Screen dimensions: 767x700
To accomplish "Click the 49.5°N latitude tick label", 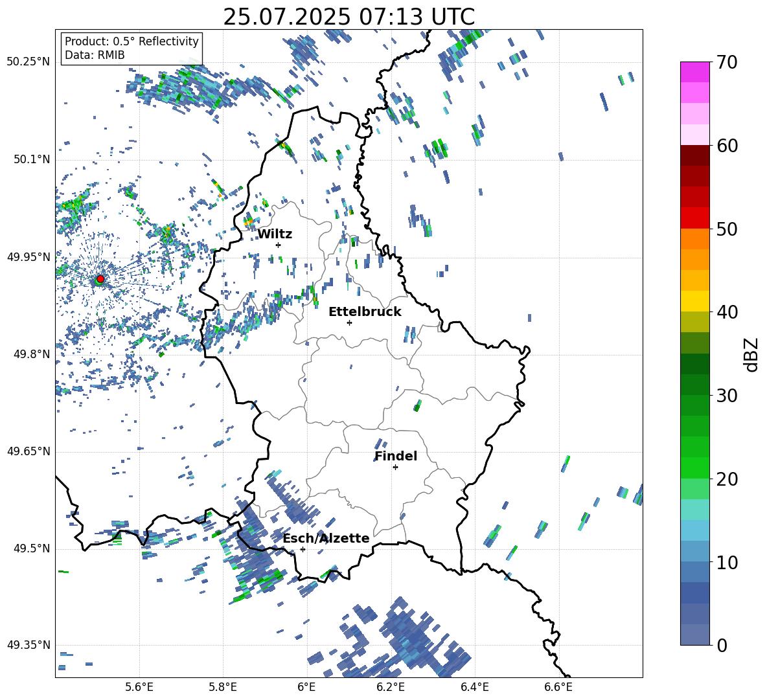I will pyautogui.click(x=31, y=548).
